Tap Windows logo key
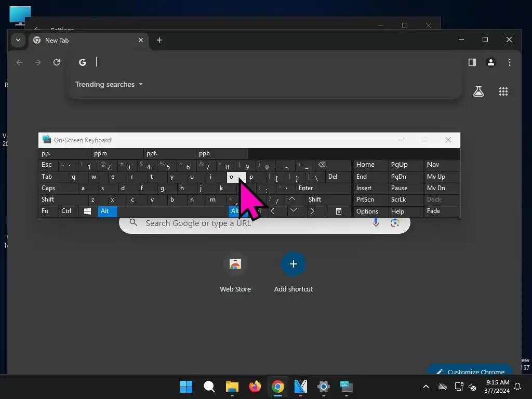 pos(87,211)
